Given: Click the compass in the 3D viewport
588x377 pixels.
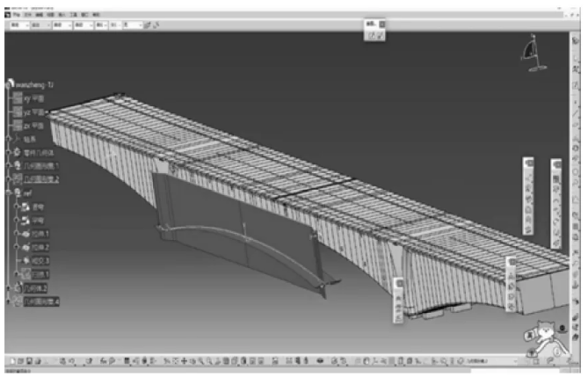Looking at the screenshot, I should [533, 53].
